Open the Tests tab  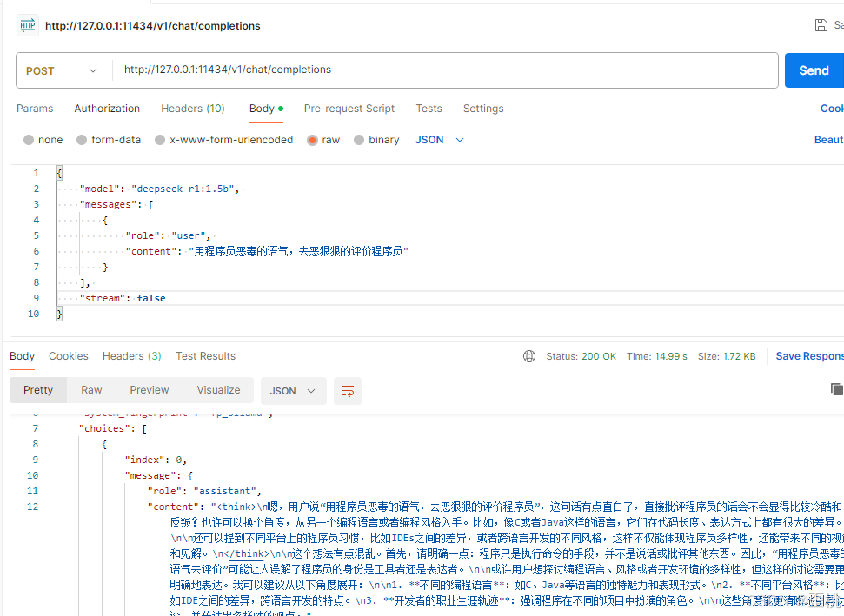pyautogui.click(x=429, y=109)
